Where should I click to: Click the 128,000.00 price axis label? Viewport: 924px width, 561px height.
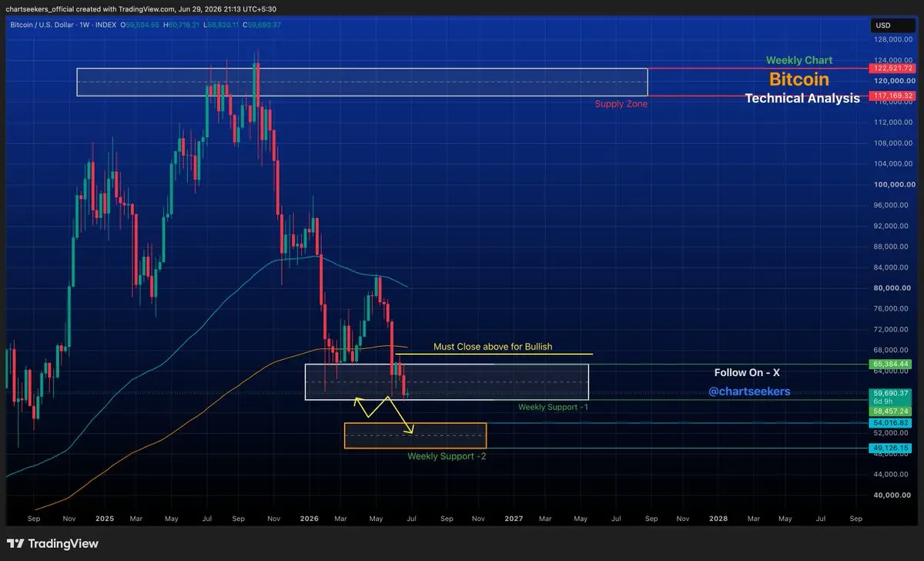point(893,39)
